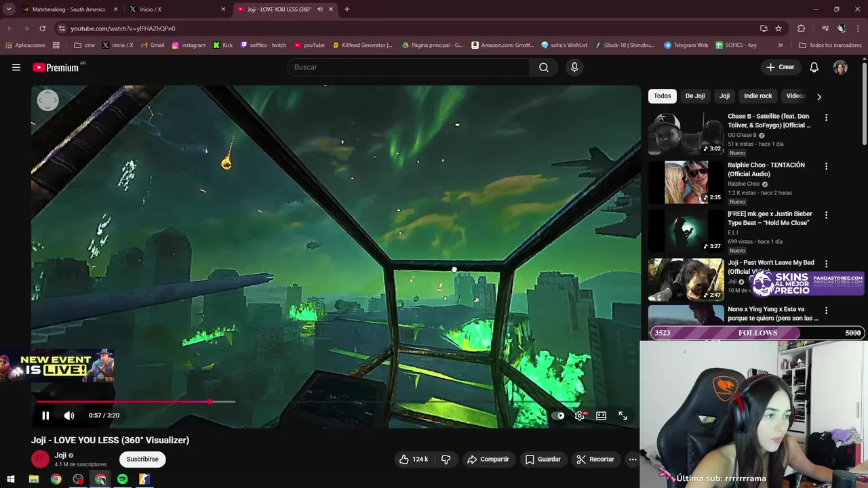Open Chrome tab search dropdown

(x=9, y=9)
